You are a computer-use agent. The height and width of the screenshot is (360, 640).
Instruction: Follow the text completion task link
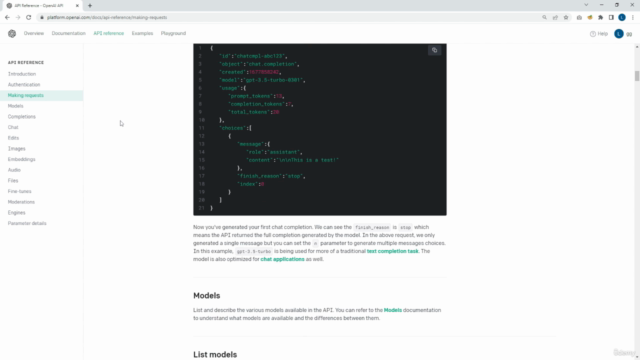[393, 251]
